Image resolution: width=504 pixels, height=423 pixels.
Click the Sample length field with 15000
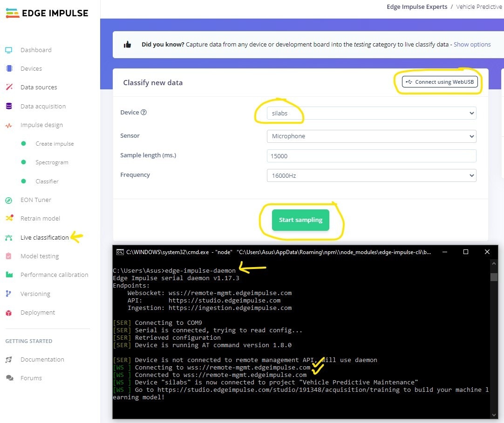pos(371,156)
